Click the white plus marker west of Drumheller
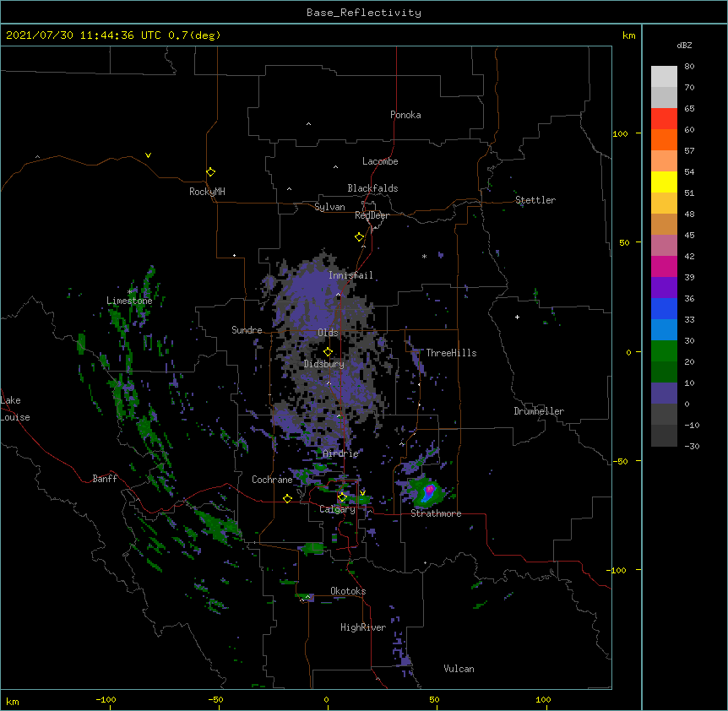 pos(517,317)
